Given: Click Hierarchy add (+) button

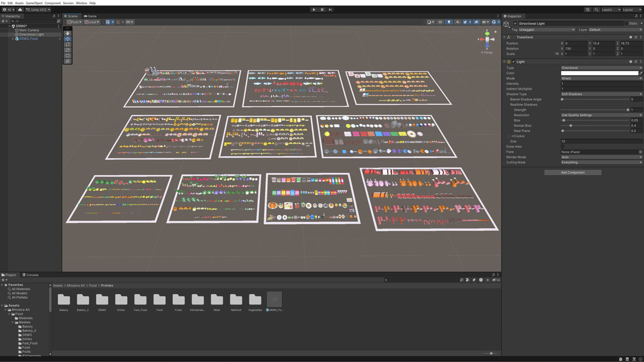Looking at the screenshot, I should coord(3,21).
